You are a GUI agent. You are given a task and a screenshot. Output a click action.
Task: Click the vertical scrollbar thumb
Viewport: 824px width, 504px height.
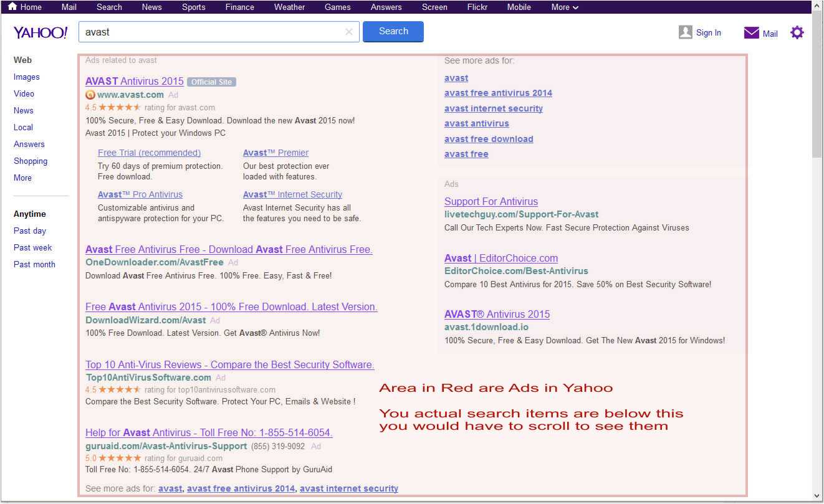point(817,83)
